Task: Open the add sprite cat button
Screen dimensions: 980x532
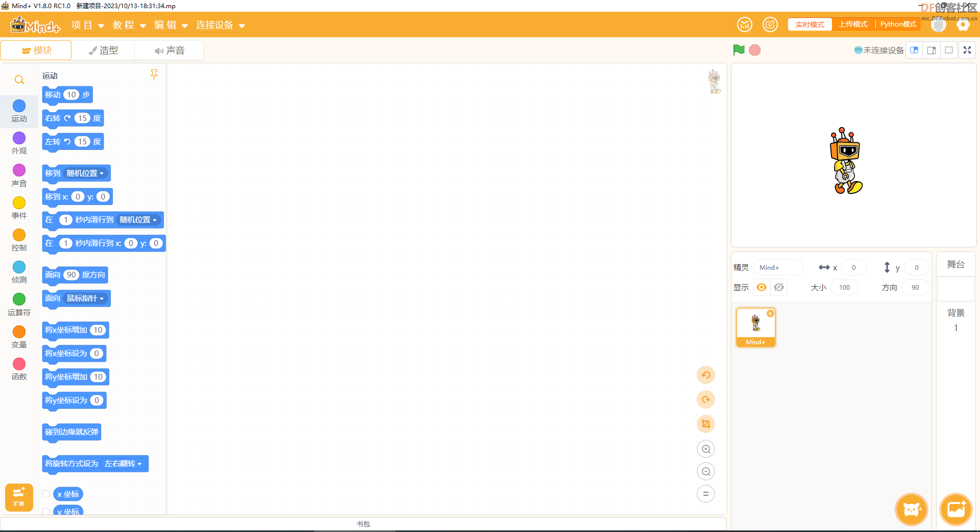Action: (x=912, y=509)
